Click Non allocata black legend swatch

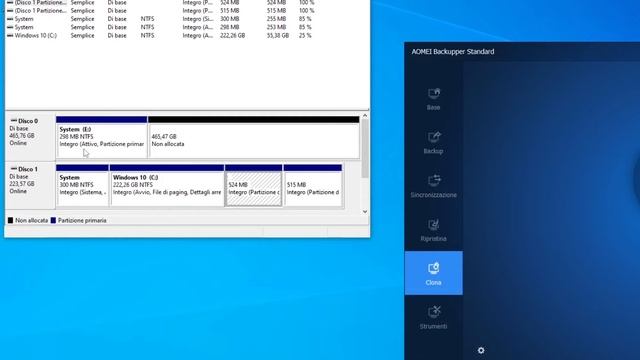pos(10,220)
